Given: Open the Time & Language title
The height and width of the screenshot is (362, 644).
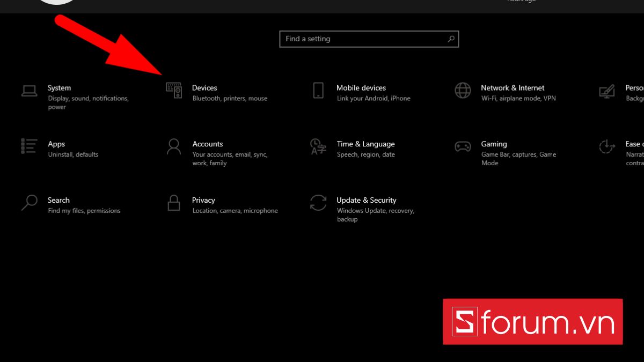Looking at the screenshot, I should coord(365,144).
